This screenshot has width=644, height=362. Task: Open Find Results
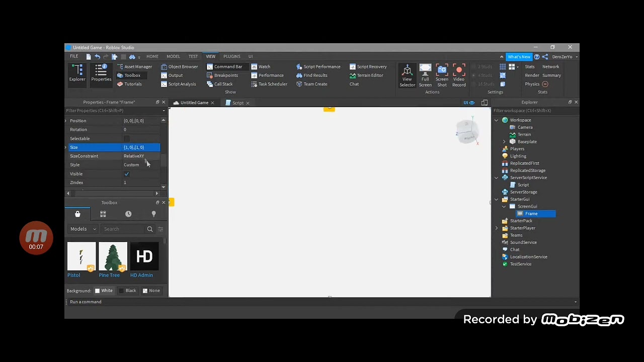312,75
